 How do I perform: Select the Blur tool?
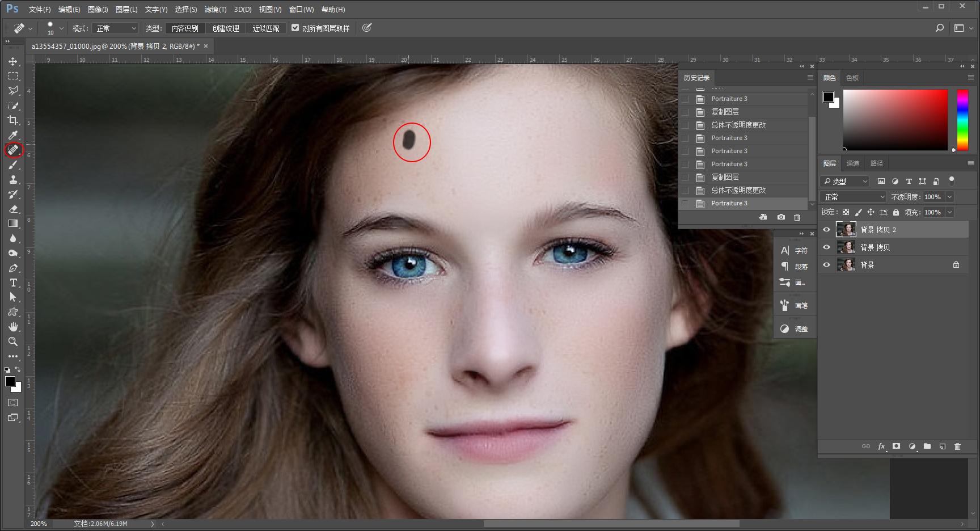(x=13, y=238)
